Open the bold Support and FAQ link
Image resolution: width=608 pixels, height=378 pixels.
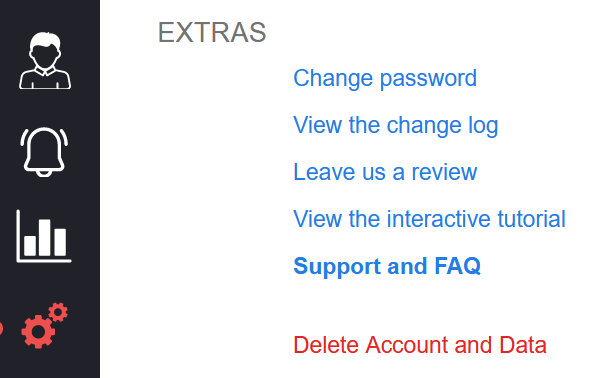[387, 266]
